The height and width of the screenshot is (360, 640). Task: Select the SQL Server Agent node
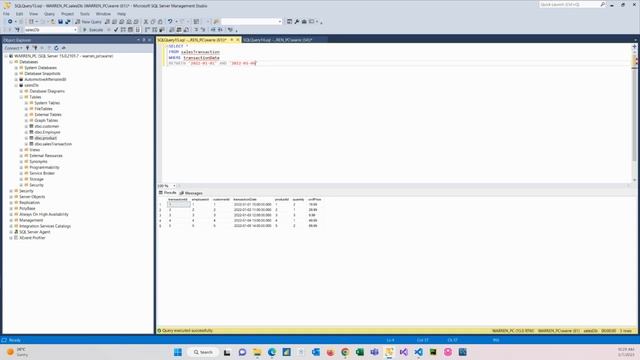coord(35,232)
